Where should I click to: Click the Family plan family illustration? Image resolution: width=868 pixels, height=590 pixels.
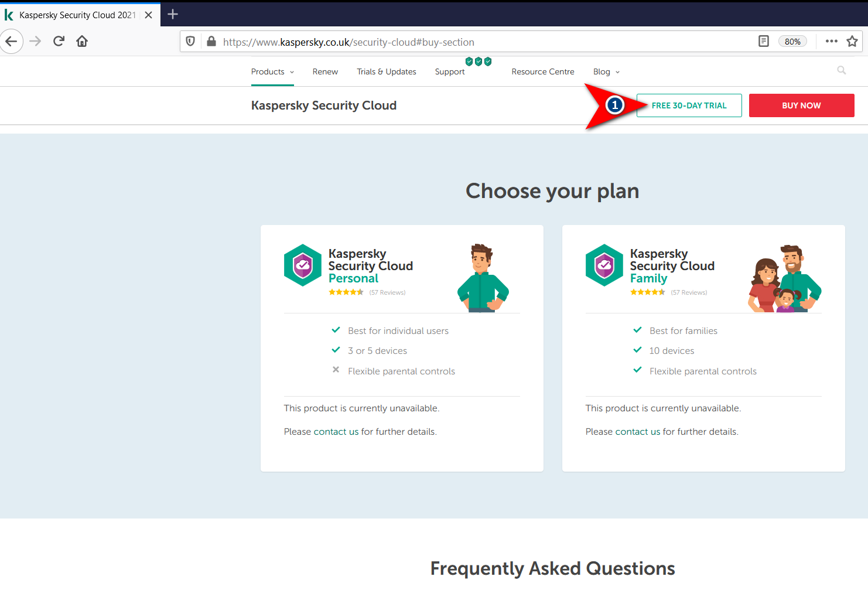click(x=785, y=278)
